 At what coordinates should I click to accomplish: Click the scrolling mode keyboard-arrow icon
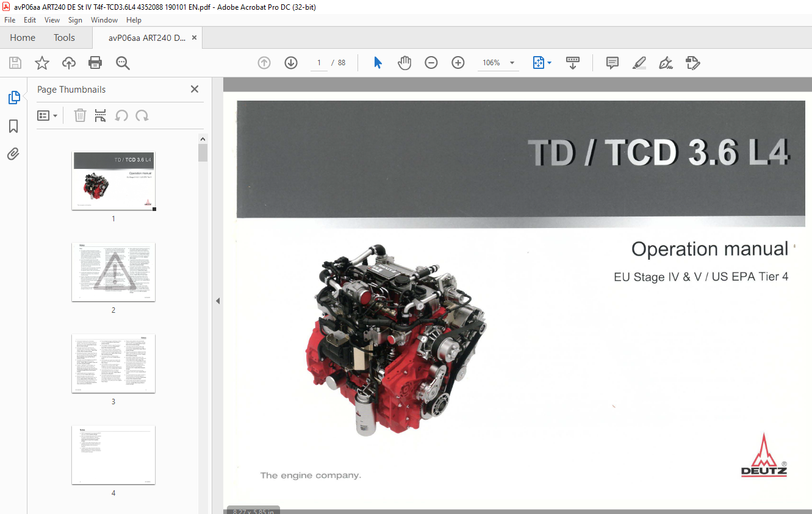click(573, 63)
